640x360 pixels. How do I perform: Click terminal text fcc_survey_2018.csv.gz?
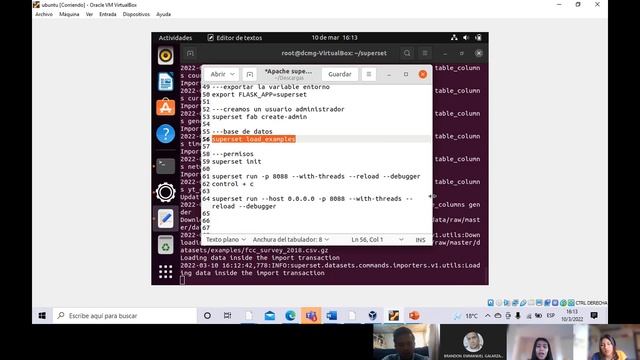point(286,250)
